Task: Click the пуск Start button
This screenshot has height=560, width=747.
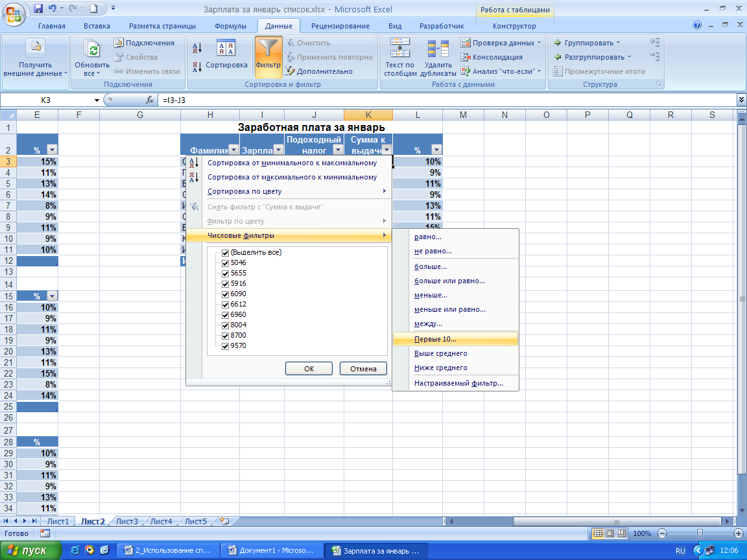Action: pyautogui.click(x=30, y=550)
